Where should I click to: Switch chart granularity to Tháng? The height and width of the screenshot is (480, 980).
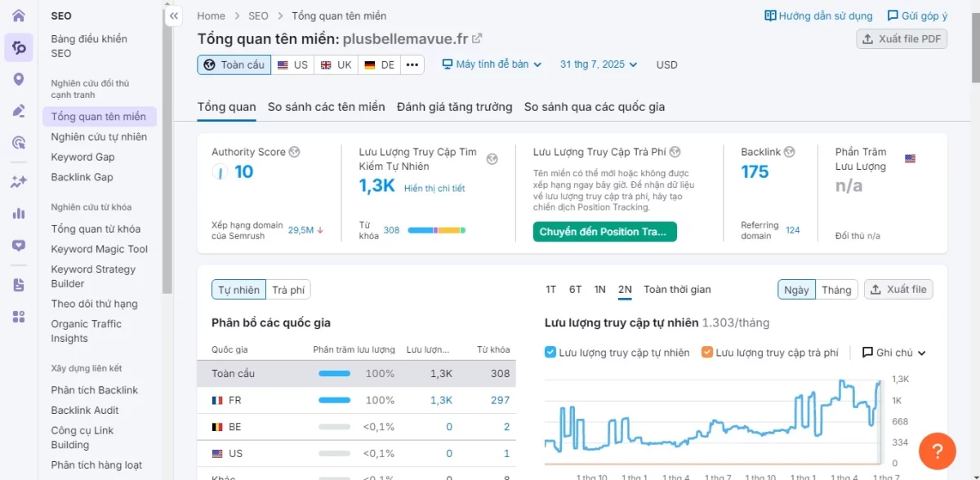(x=836, y=290)
